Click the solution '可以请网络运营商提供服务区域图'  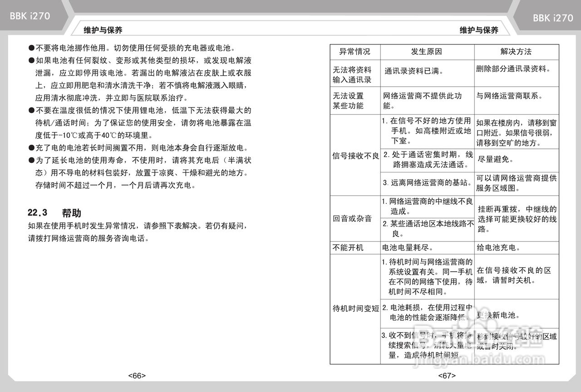(x=517, y=183)
